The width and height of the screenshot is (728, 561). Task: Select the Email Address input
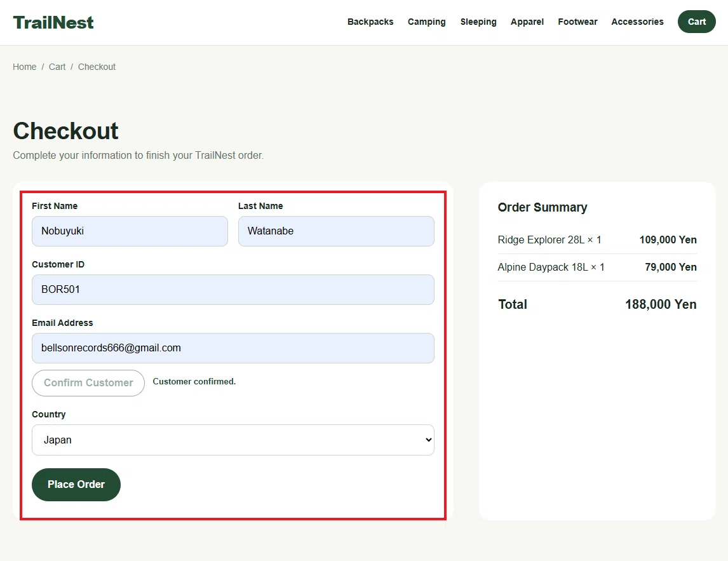pos(233,348)
